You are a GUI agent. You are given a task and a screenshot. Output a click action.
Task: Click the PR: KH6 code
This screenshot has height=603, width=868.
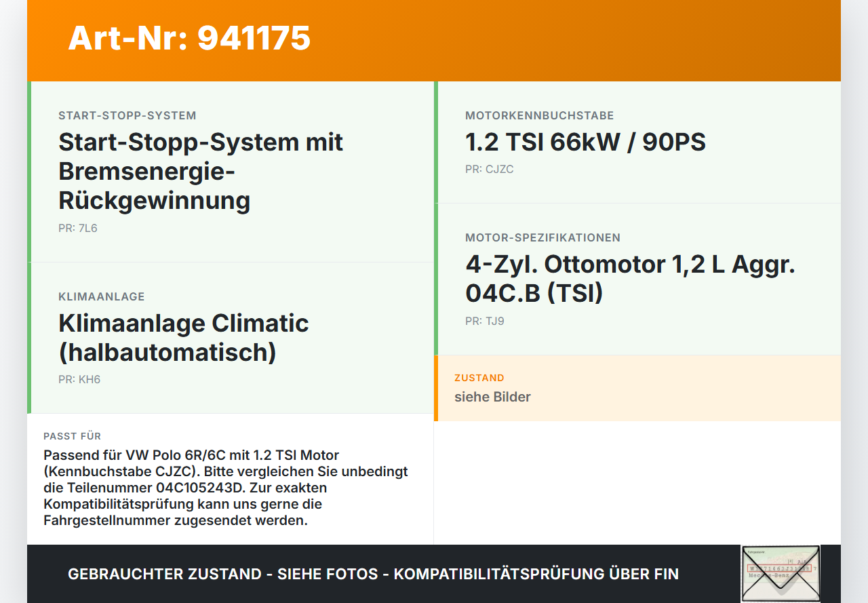point(79,380)
